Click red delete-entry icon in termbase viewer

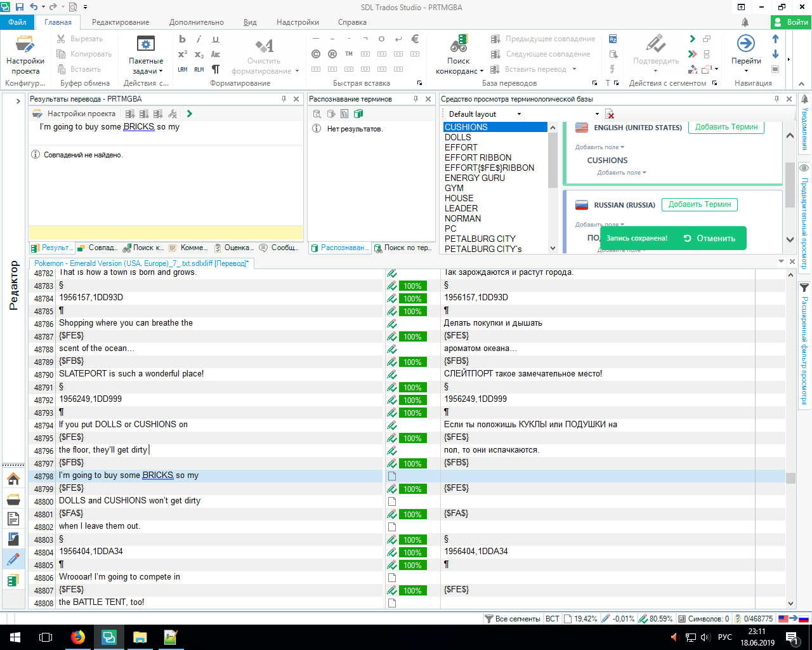(x=610, y=114)
